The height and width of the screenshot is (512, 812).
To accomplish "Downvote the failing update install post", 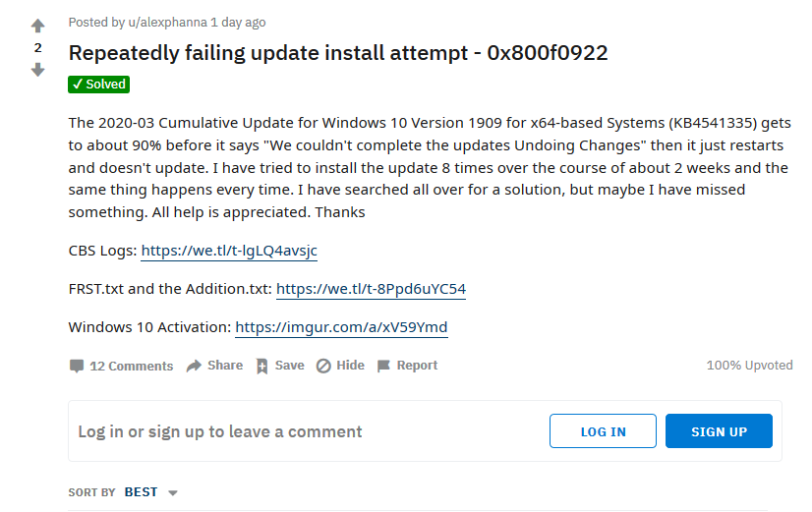I will point(38,70).
